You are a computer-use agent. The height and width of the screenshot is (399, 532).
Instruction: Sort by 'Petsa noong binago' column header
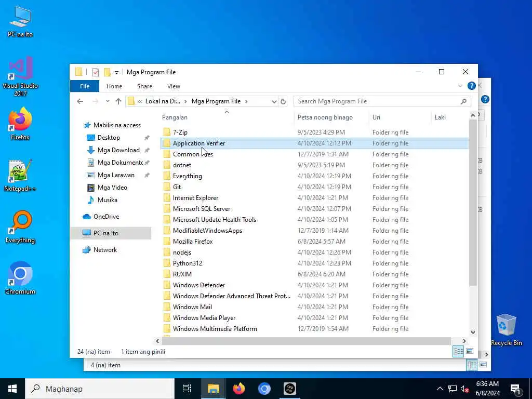click(x=325, y=117)
